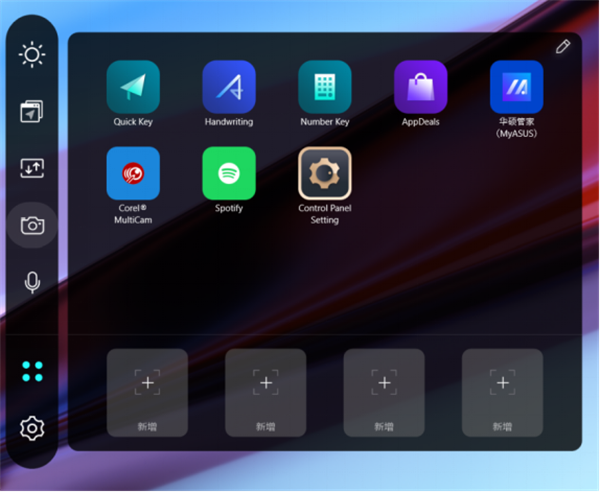Click the rightmost 新增 add slot

coord(501,392)
